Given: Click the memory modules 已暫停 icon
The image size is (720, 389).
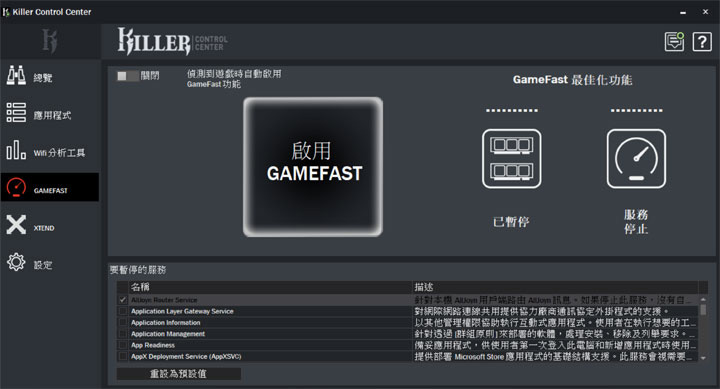Looking at the screenshot, I should [512, 159].
